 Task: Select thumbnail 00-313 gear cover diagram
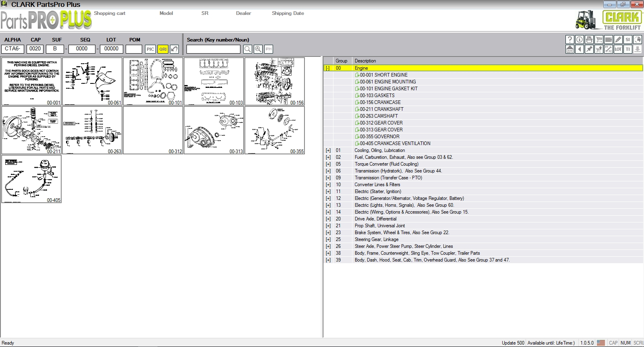[214, 130]
